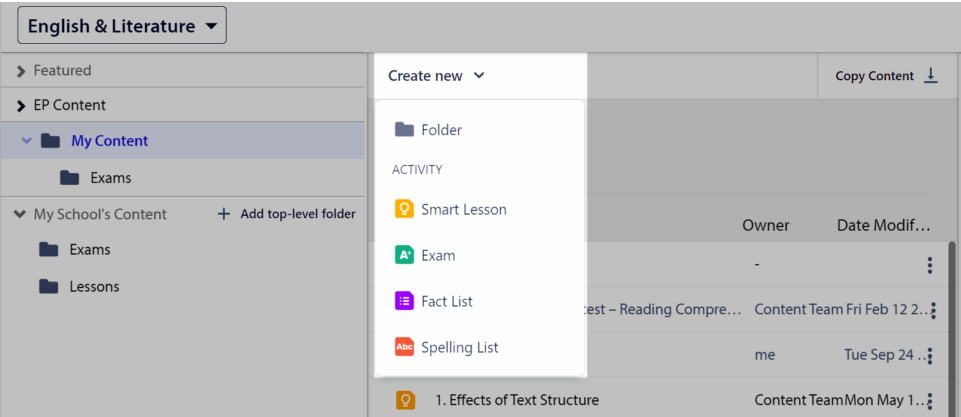Open 1. Effects of Text Structure lesson

tap(517, 400)
